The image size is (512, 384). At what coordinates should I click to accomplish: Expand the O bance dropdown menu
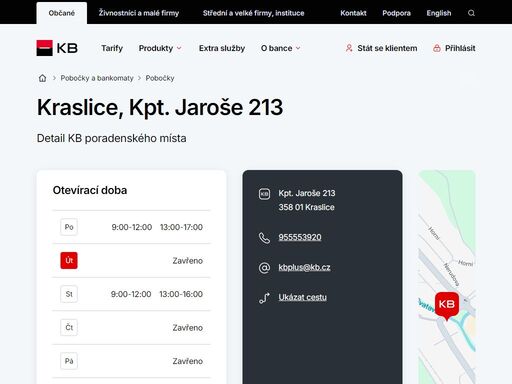[281, 48]
